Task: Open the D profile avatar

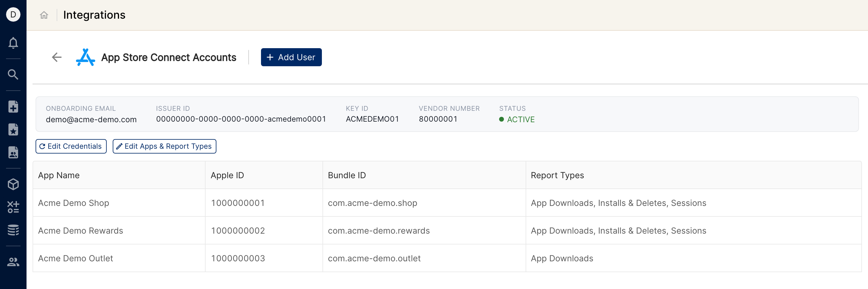Action: pyautogui.click(x=13, y=14)
